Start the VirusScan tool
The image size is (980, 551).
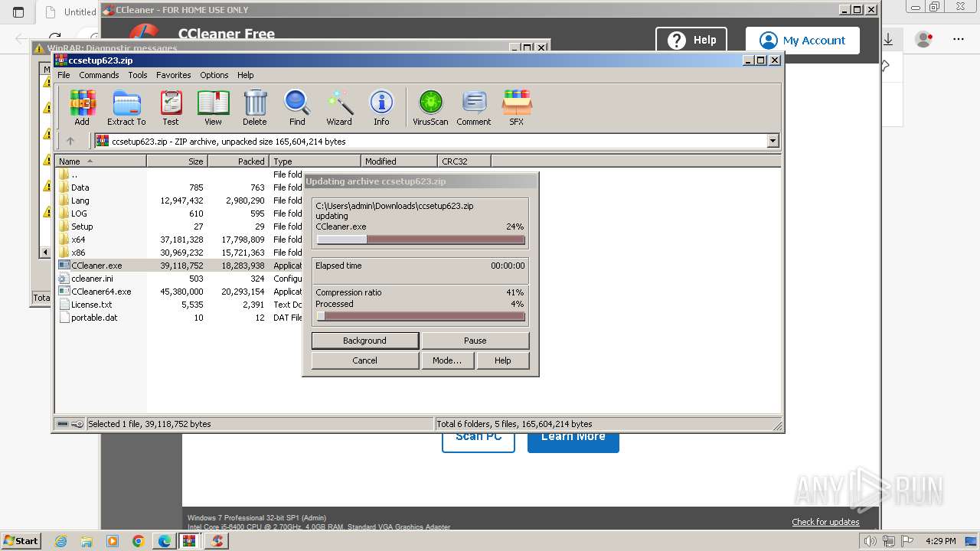pos(430,107)
